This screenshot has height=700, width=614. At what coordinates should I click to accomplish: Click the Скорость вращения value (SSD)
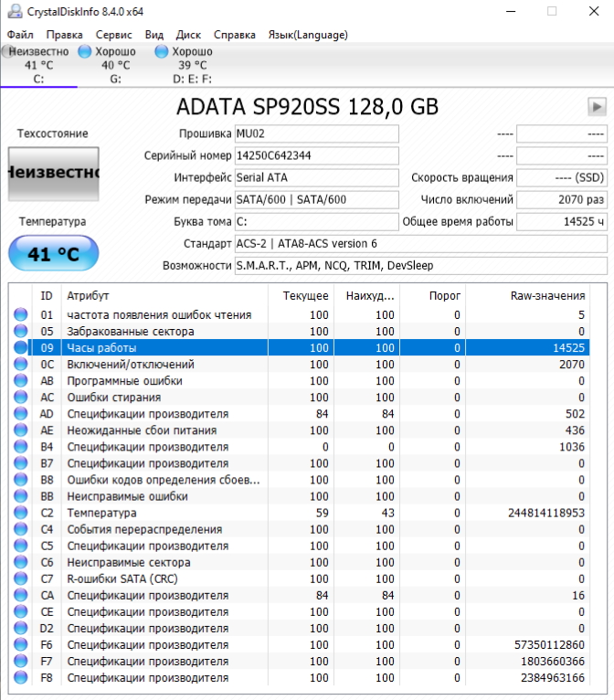[562, 177]
